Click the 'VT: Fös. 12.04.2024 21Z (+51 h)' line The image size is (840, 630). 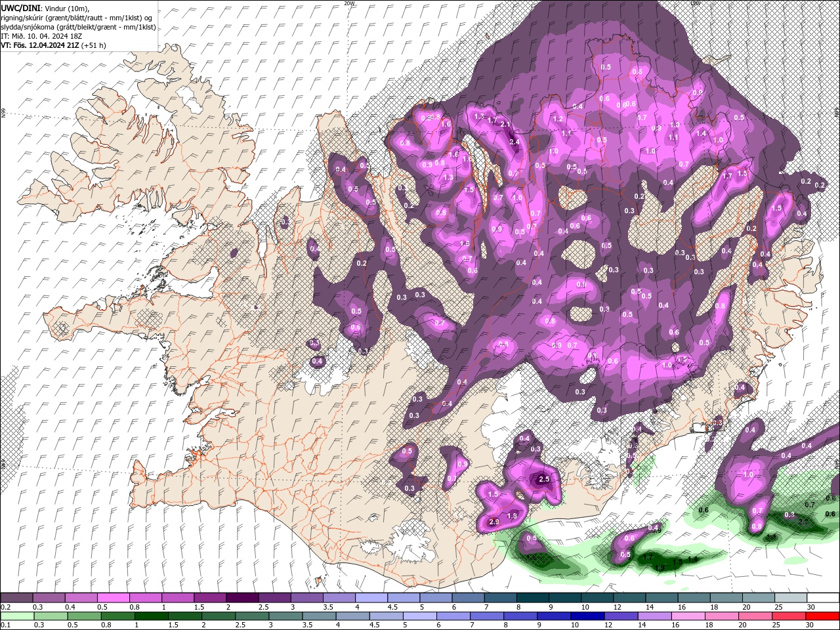53,45
